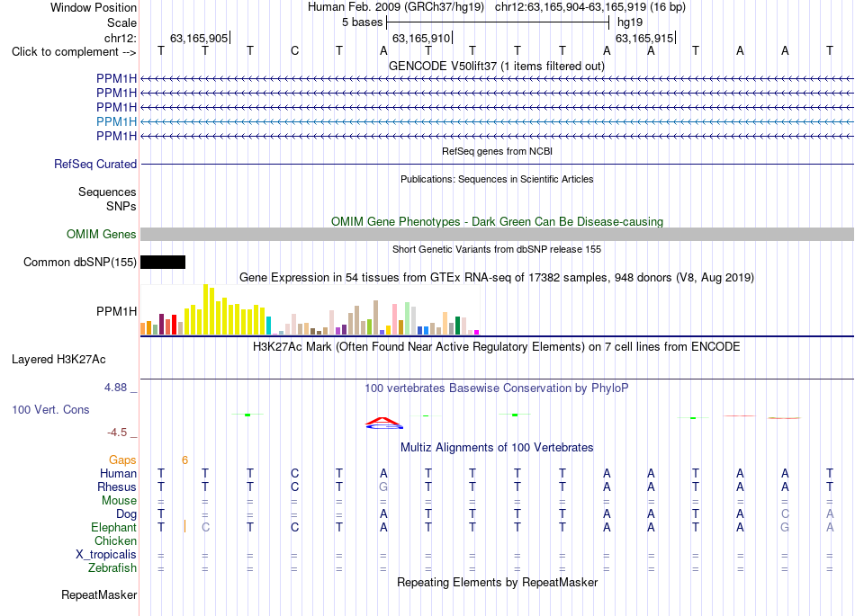Image resolution: width=855 pixels, height=616 pixels.
Task: Click the black dbSNP variant block
Action: [163, 262]
